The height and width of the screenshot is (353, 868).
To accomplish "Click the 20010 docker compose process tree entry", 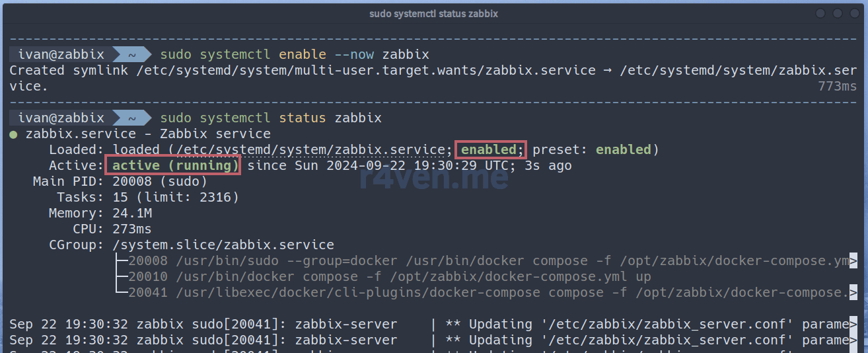I will [390, 276].
